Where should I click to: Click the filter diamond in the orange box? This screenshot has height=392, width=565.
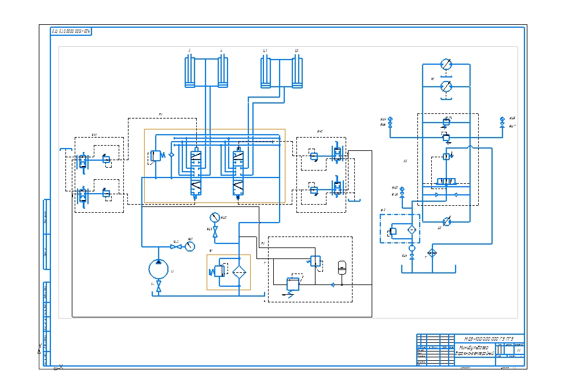(x=239, y=272)
